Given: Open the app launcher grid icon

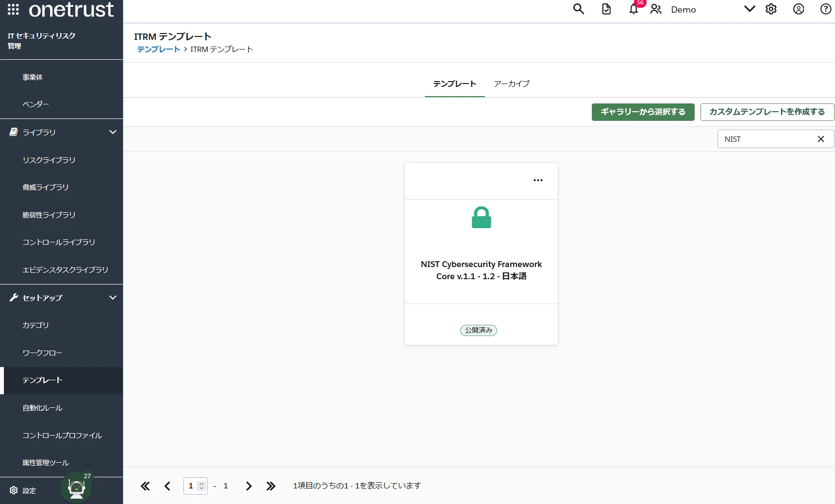Looking at the screenshot, I should click(x=13, y=9).
